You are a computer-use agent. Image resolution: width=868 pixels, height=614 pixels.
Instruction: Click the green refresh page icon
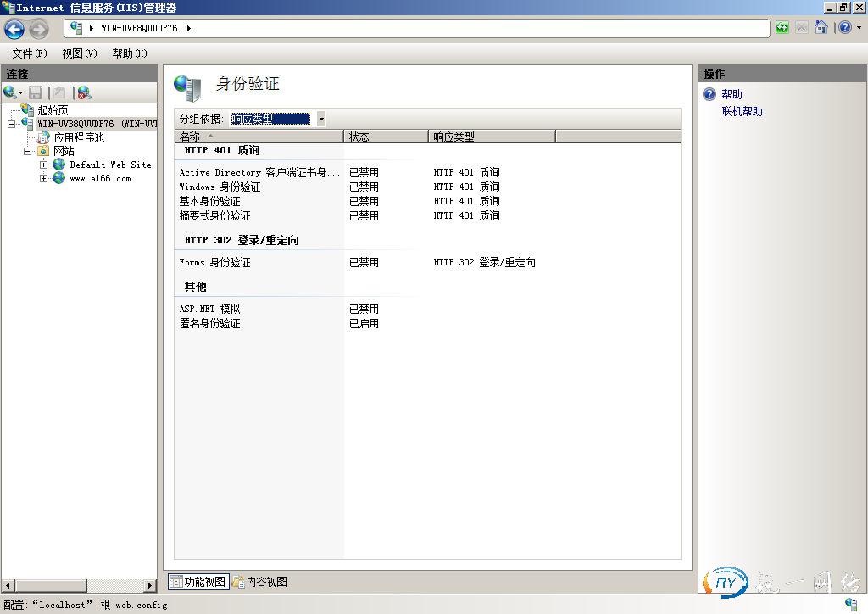point(782,28)
